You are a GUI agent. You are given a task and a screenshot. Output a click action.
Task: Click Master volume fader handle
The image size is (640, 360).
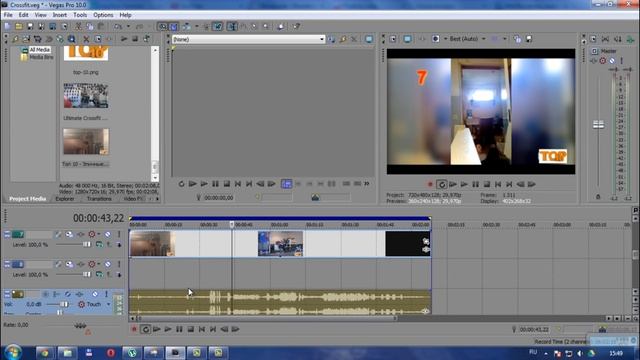pyautogui.click(x=598, y=124)
